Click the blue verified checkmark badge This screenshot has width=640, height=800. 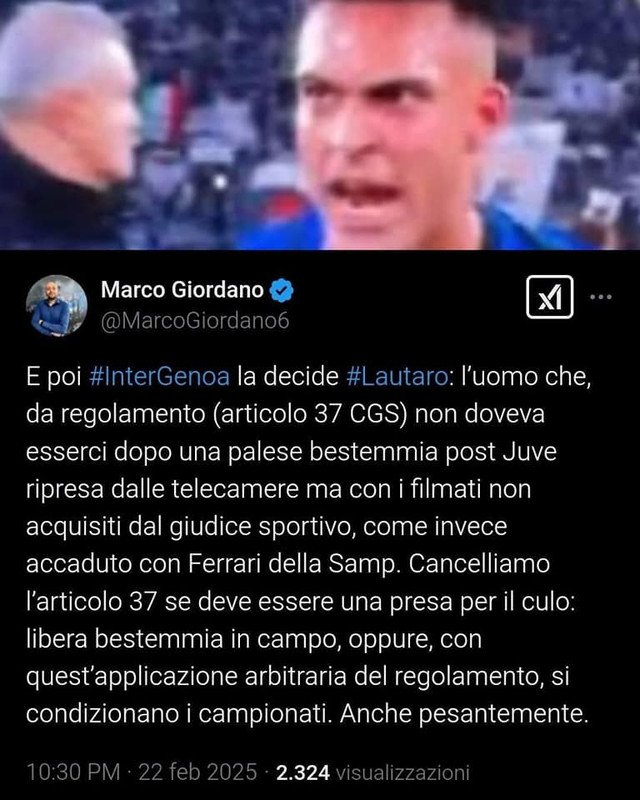281,290
